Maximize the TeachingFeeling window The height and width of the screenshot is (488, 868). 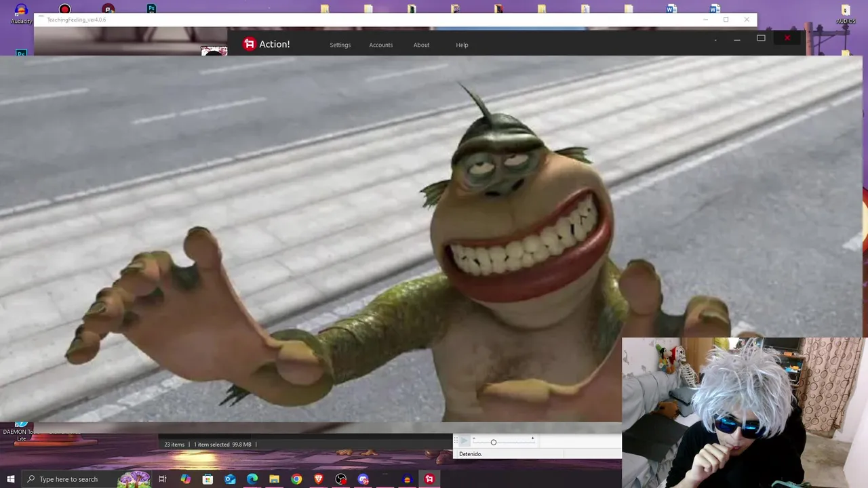point(726,20)
